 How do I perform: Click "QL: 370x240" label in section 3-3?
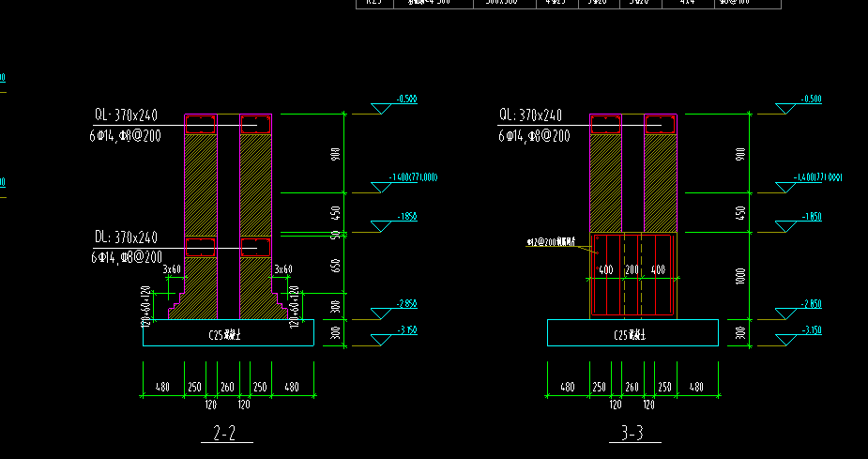[x=530, y=115]
